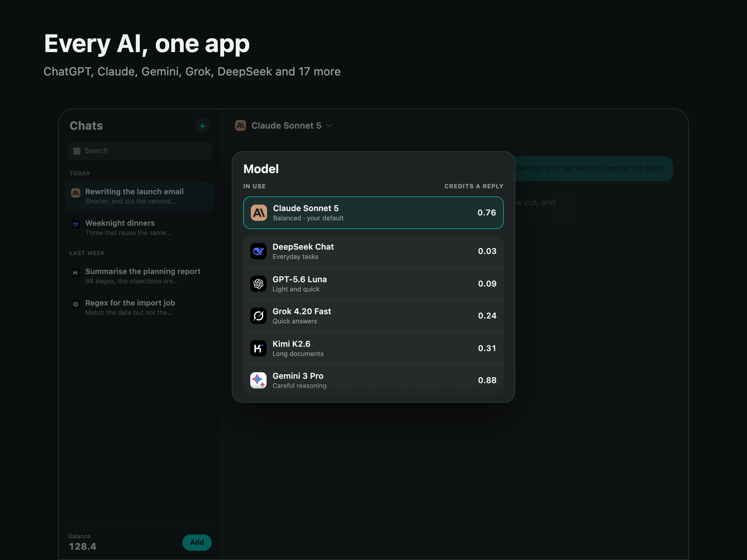The height and width of the screenshot is (560, 747).
Task: Click the 0.88 credits value for Gemini
Action: coord(487,380)
